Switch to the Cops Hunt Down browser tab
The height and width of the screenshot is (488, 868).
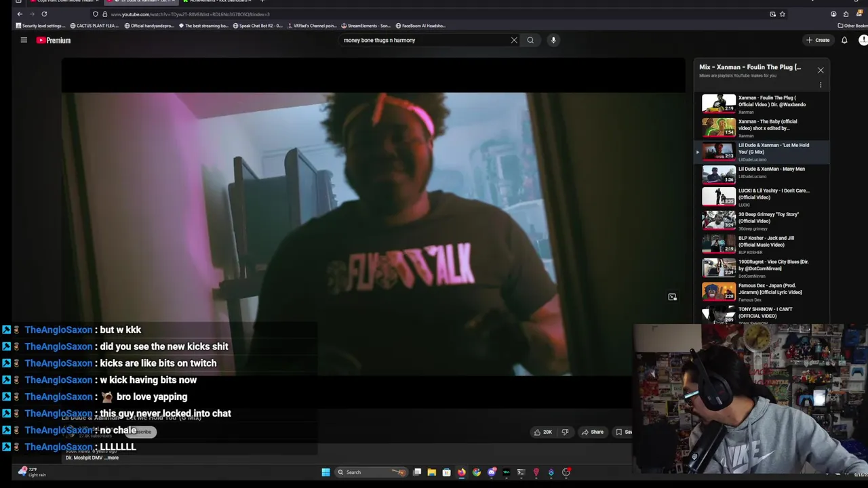(x=64, y=2)
